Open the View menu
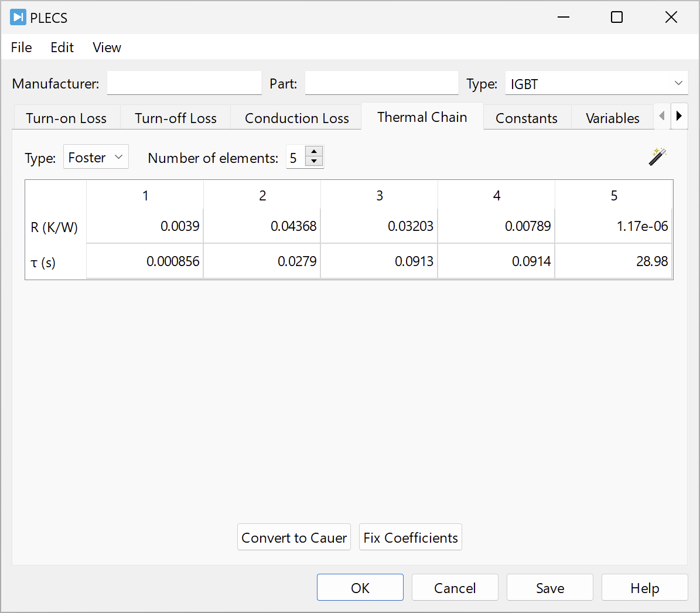700x613 pixels. pos(107,47)
